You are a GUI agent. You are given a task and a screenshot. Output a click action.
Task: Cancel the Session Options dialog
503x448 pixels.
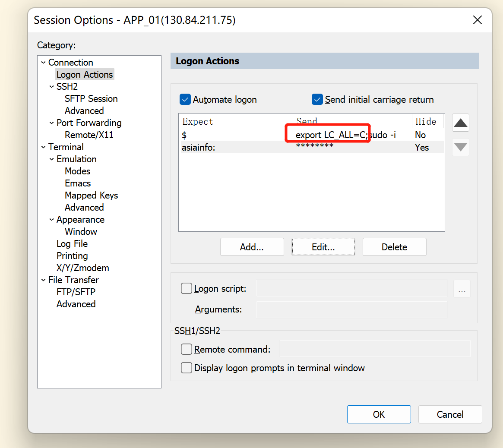tap(450, 414)
